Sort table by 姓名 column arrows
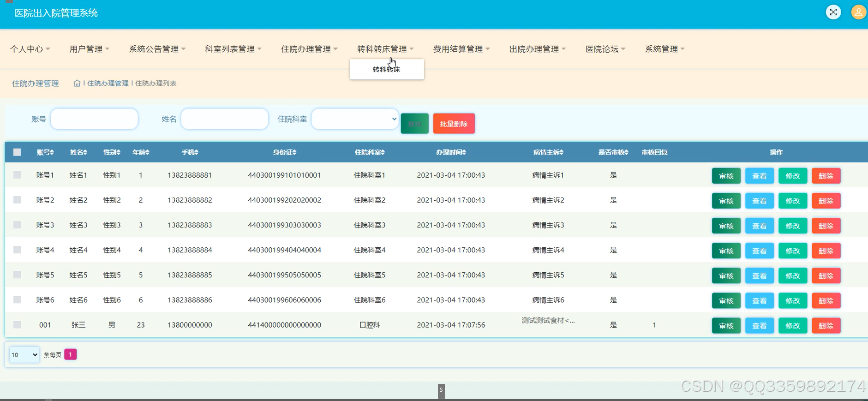Screen dimensions: 868x401 pos(85,152)
